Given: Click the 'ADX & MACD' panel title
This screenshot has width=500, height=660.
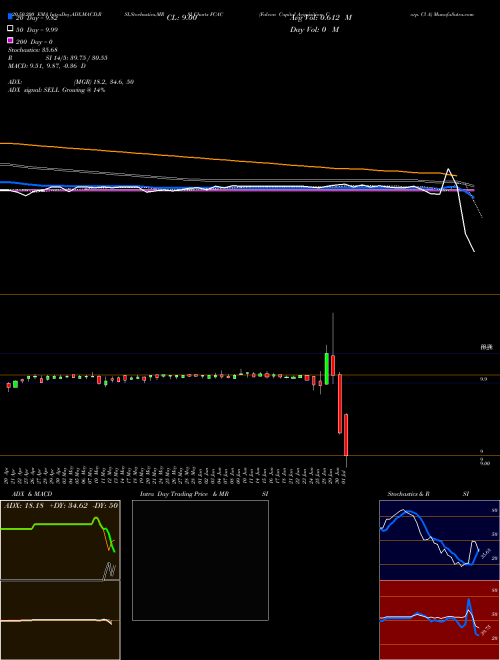Looking at the screenshot, I should click(x=32, y=494).
